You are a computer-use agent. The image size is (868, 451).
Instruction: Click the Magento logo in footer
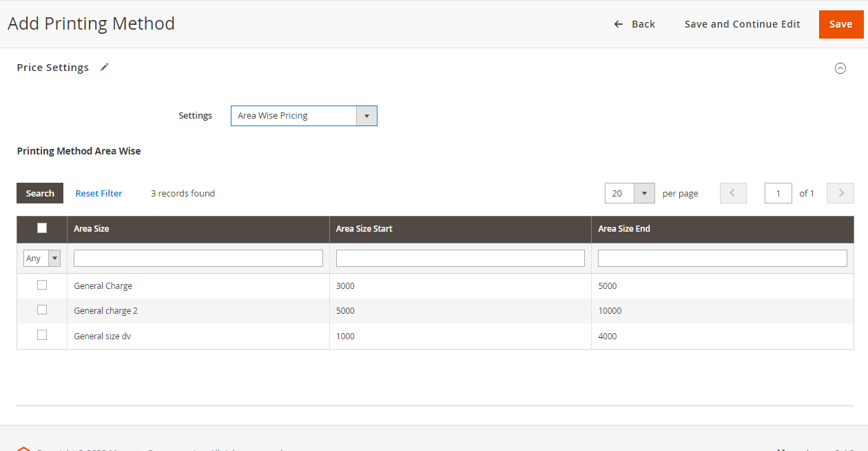[x=23, y=448]
